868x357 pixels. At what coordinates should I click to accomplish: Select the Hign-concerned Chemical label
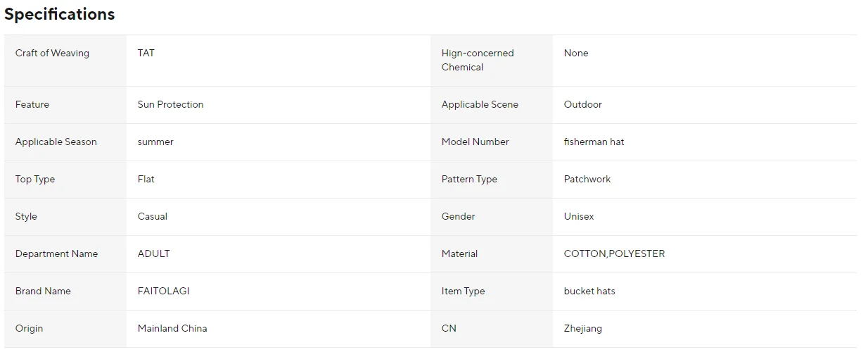tap(478, 61)
